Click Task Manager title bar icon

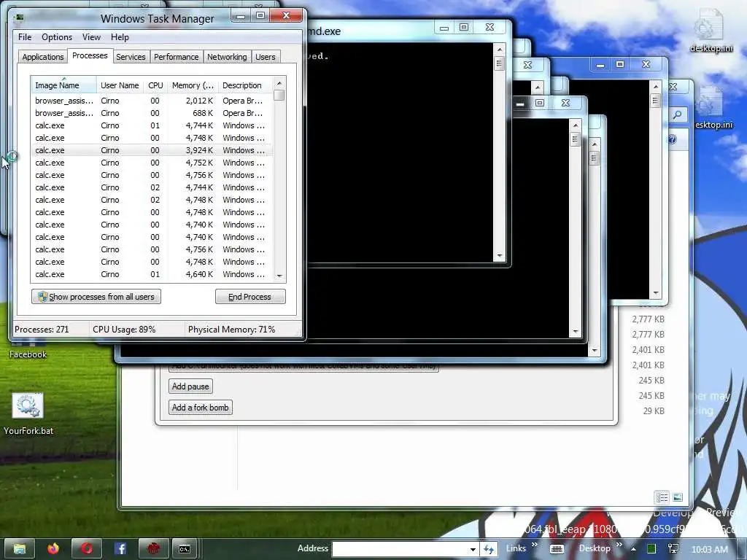[20, 18]
